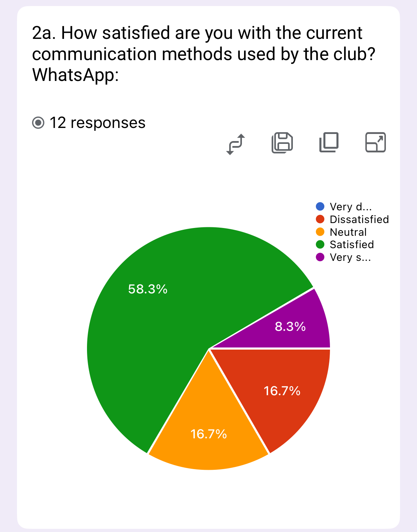
Task: Click the save chart floppy icon
Action: tap(282, 143)
